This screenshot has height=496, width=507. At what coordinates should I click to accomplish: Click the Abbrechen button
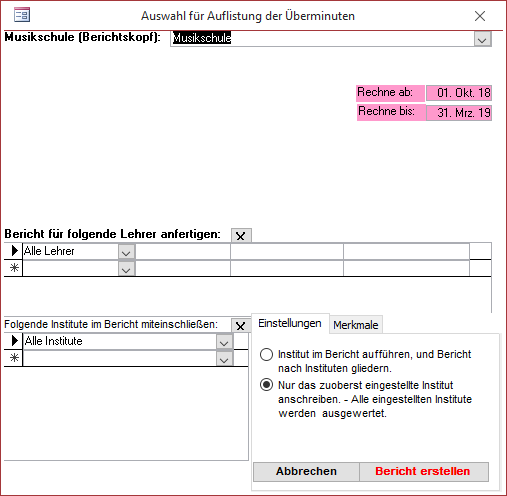[x=306, y=471]
